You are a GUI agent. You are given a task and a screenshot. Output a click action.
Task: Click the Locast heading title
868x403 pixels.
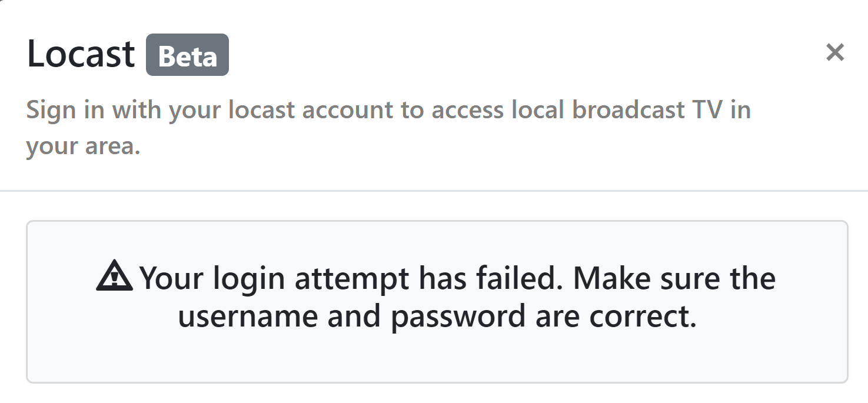coord(81,54)
